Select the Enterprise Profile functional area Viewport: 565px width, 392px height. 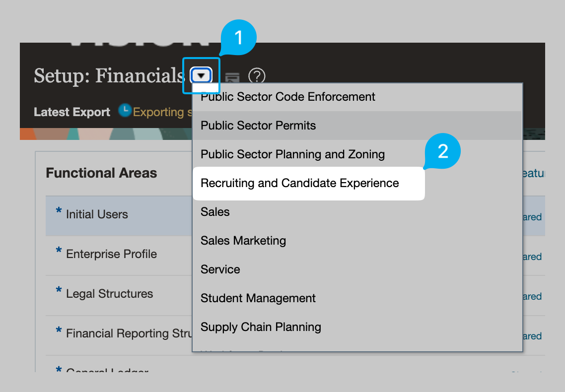pyautogui.click(x=119, y=256)
